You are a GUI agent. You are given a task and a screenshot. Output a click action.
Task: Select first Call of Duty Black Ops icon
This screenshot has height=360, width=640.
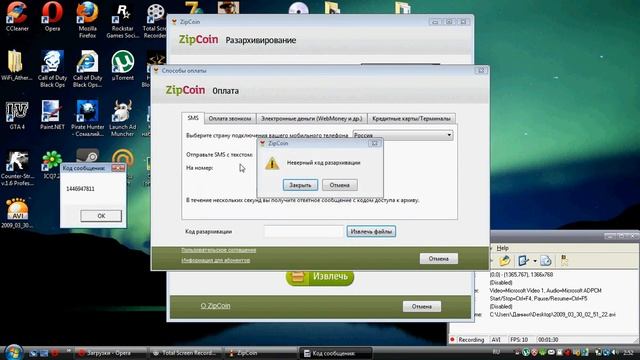pyautogui.click(x=52, y=69)
